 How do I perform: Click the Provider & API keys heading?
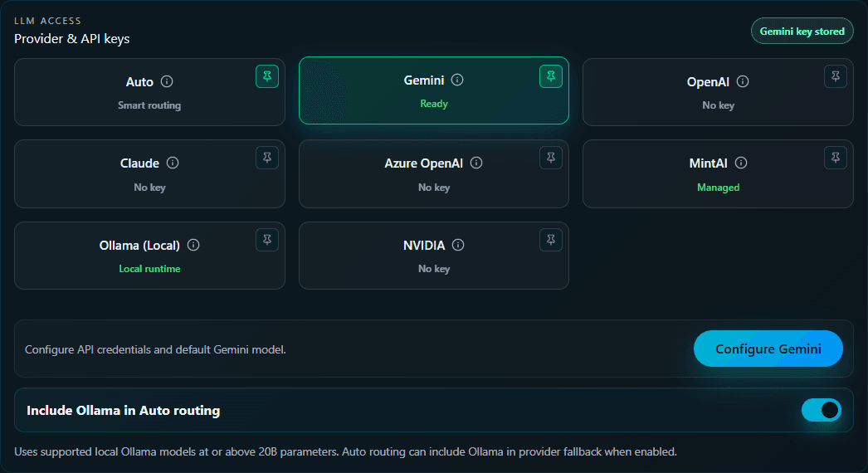[72, 39]
